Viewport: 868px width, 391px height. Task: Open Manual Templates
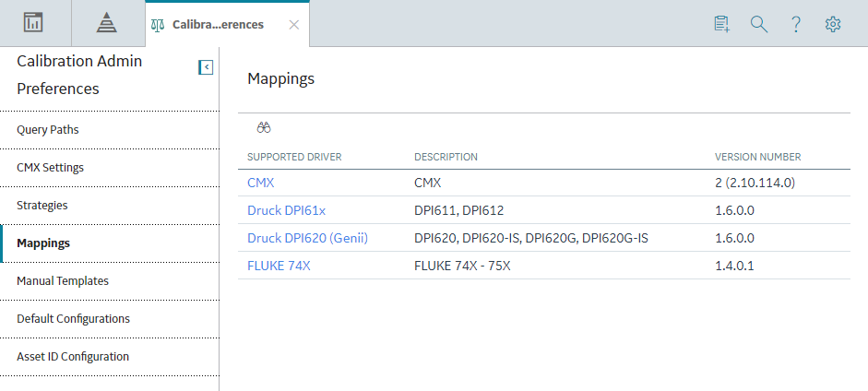click(110, 281)
